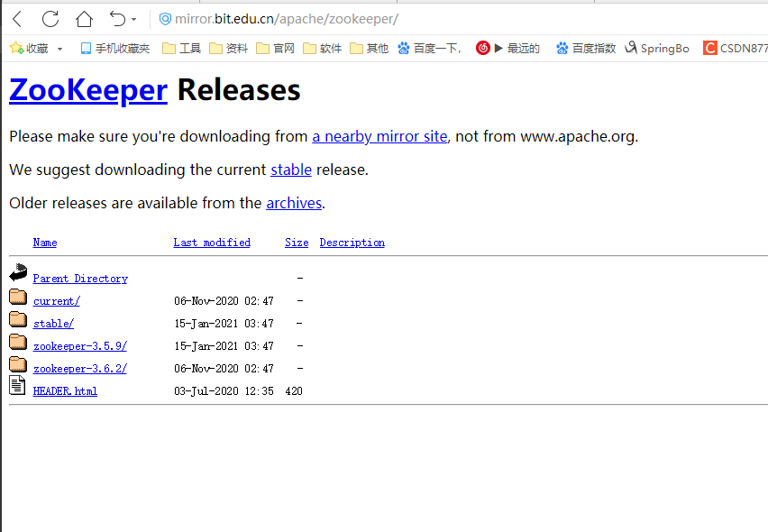Screen dimensions: 768x532
Task: Open the 百度一下 bookmark
Action: tap(430, 48)
